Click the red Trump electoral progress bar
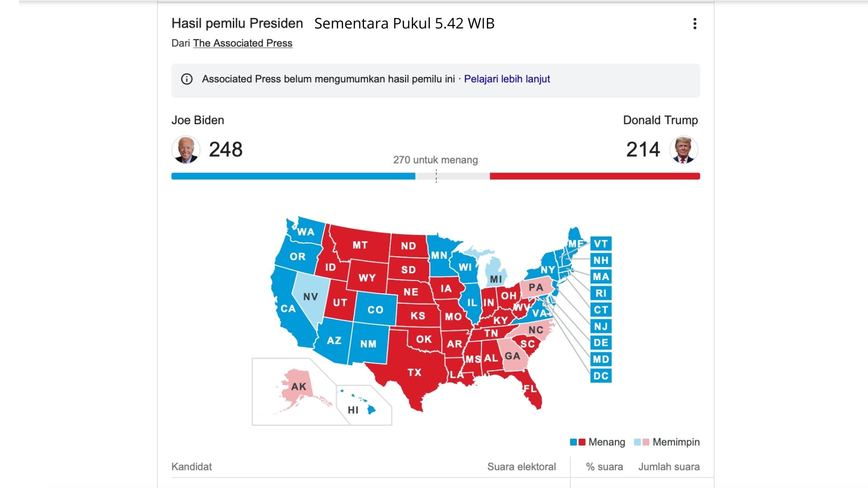Screen dimensions: 868x488 coord(594,176)
